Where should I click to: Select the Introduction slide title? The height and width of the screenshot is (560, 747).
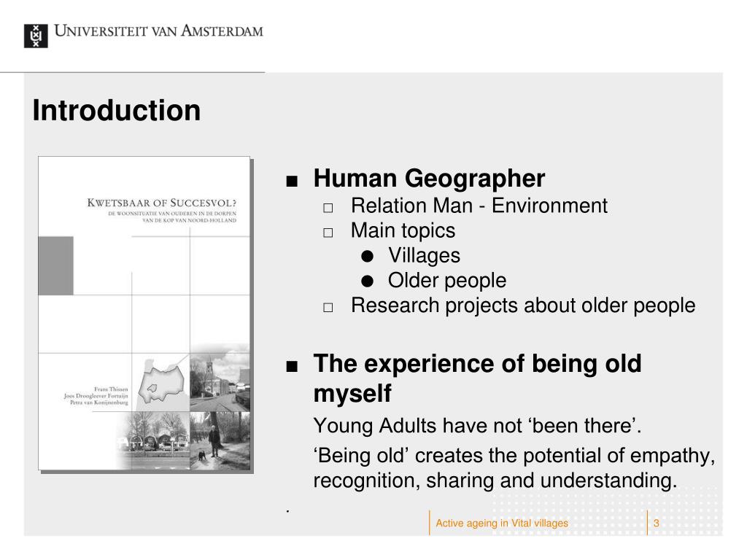116,111
